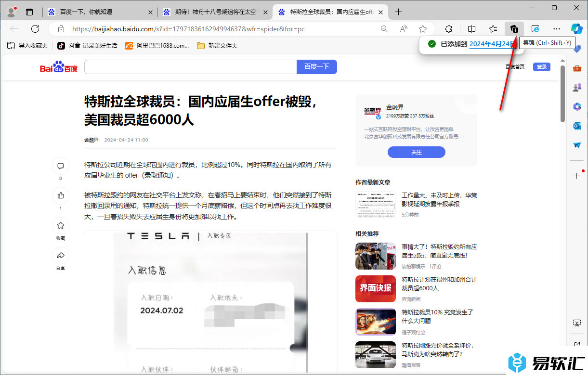Open the comments bubble icon

(61, 166)
